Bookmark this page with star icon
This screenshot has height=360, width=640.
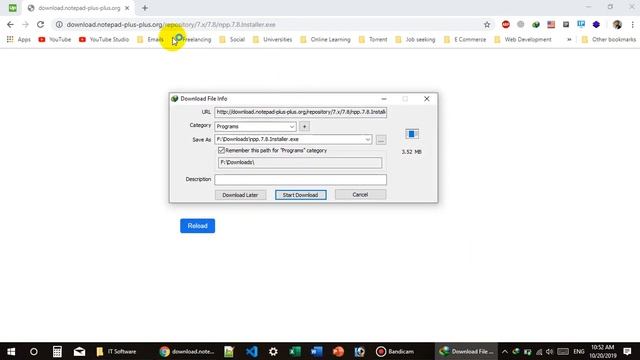[x=487, y=24]
